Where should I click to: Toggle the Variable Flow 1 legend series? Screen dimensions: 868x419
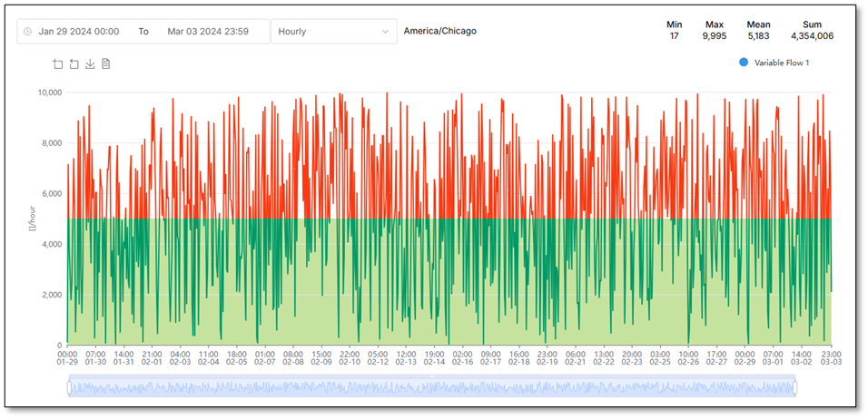click(774, 63)
